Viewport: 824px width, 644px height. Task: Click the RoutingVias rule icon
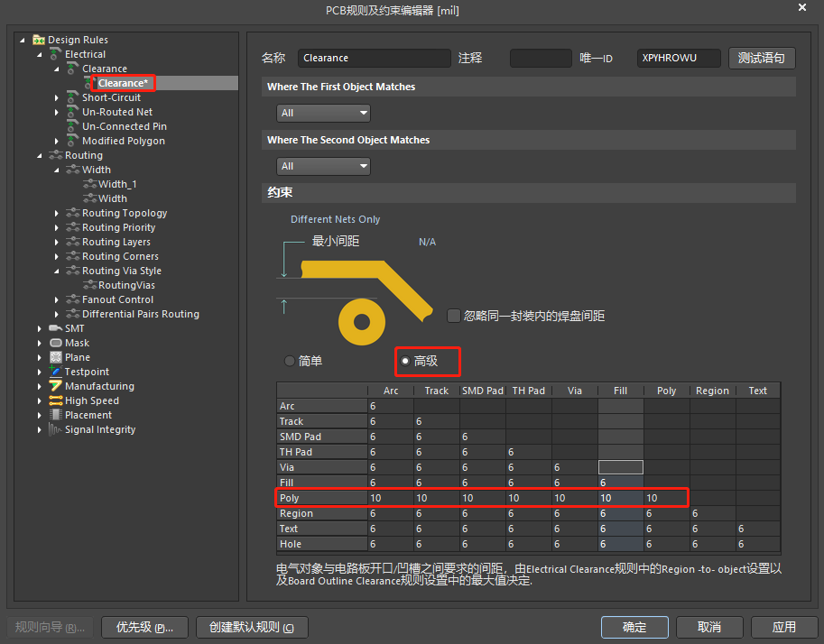(90, 285)
